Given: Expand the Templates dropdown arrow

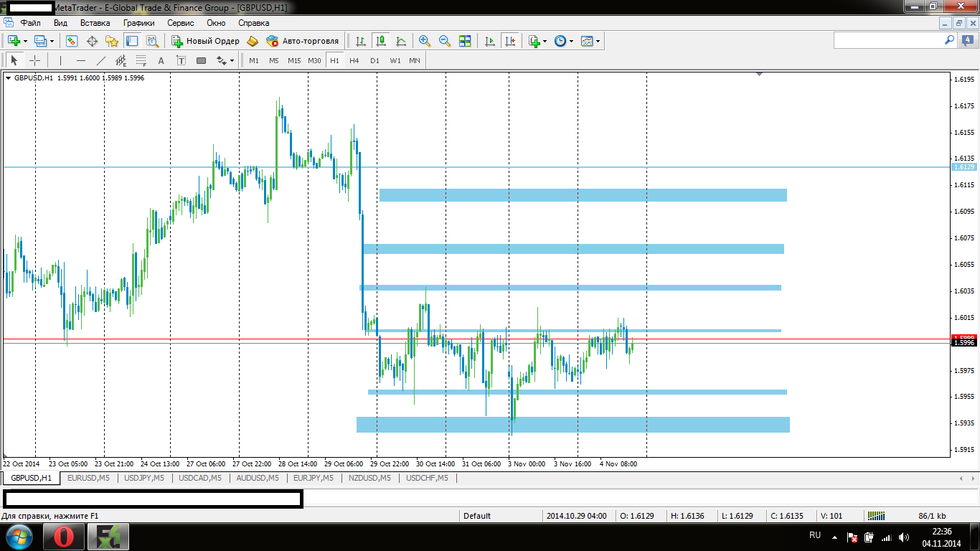Looking at the screenshot, I should pyautogui.click(x=598, y=41).
